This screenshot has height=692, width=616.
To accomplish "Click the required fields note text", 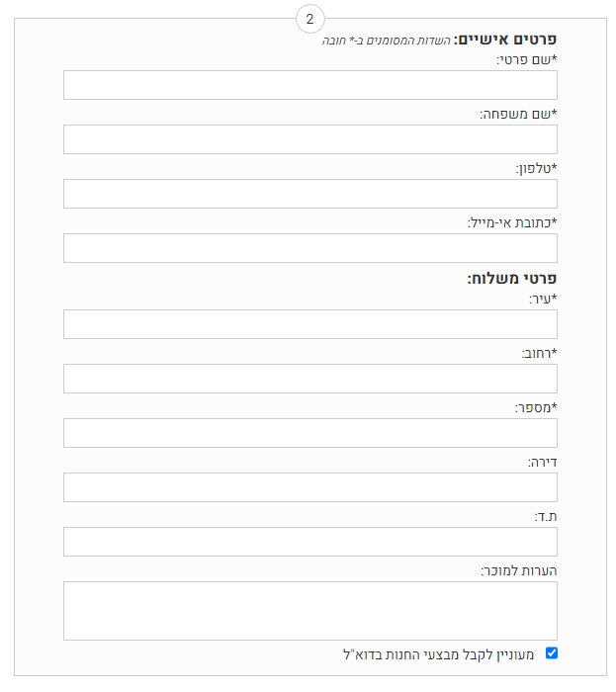I will click(x=386, y=41).
